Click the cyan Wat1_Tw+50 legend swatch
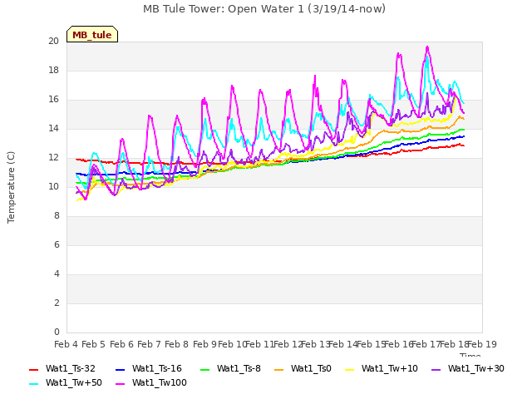This screenshot has height=399, width=532. coord(34,384)
